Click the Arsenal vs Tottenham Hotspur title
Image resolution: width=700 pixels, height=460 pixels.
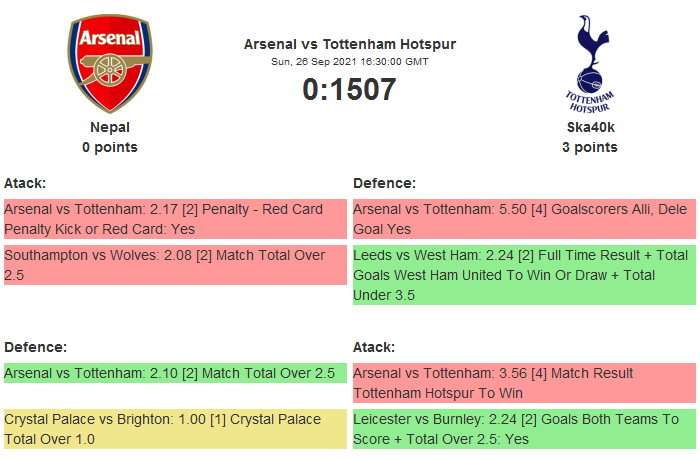click(x=349, y=44)
